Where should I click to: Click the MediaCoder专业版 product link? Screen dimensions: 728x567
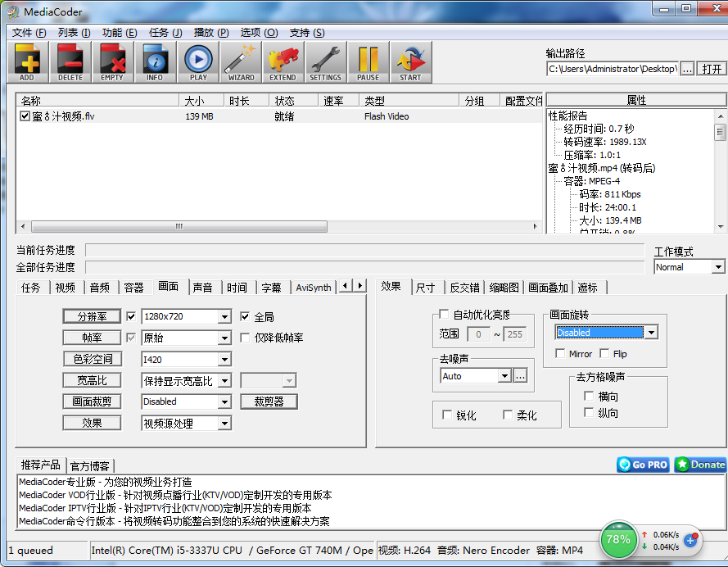point(106,482)
